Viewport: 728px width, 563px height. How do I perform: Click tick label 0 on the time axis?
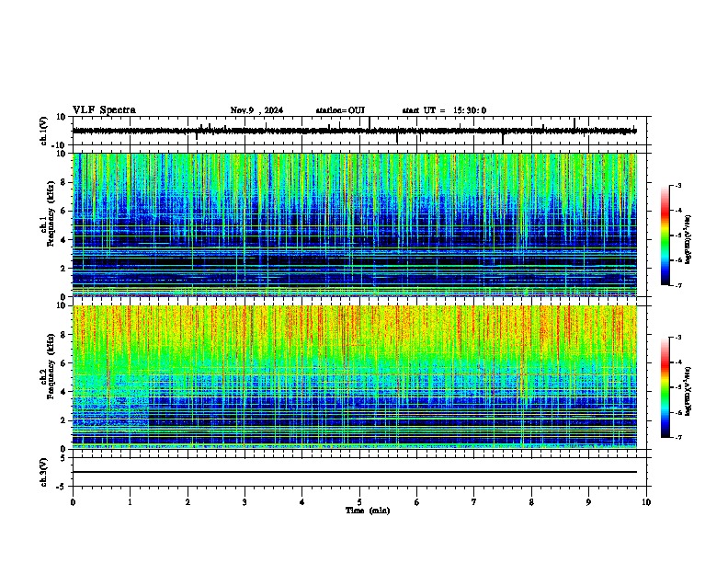point(73,502)
